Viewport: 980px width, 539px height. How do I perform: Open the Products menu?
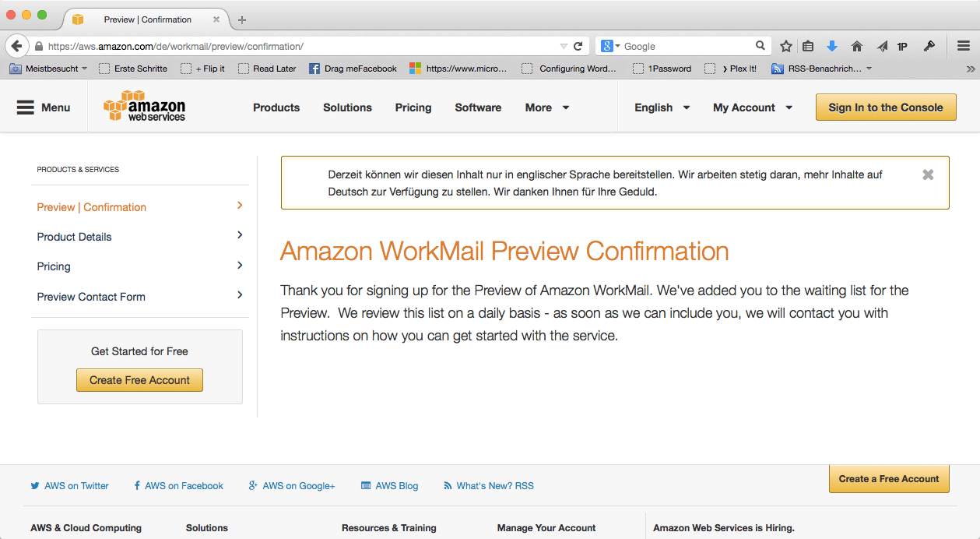[x=276, y=107]
